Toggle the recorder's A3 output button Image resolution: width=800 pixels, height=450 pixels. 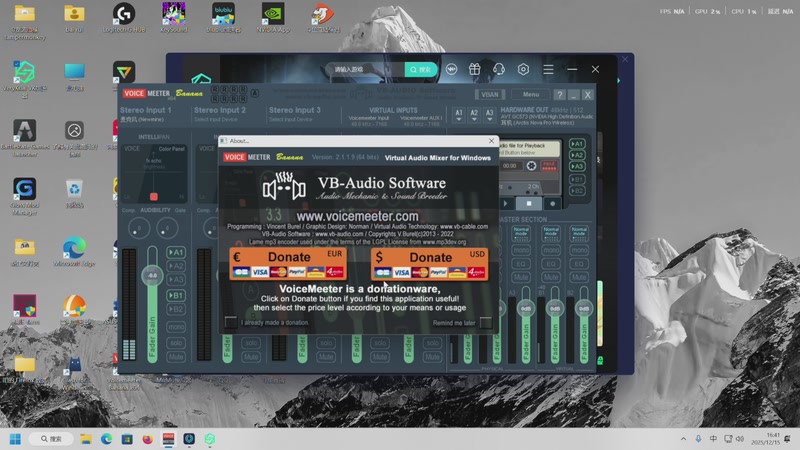(x=577, y=166)
